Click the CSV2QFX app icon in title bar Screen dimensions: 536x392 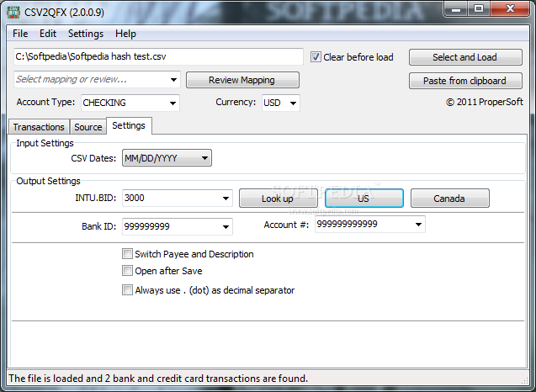[x=13, y=13]
